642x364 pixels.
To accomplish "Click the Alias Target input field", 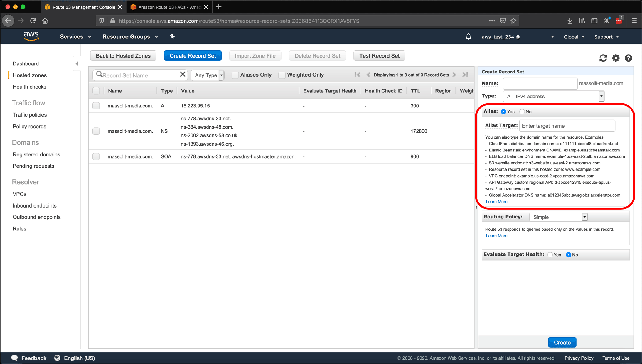I will 567,126.
